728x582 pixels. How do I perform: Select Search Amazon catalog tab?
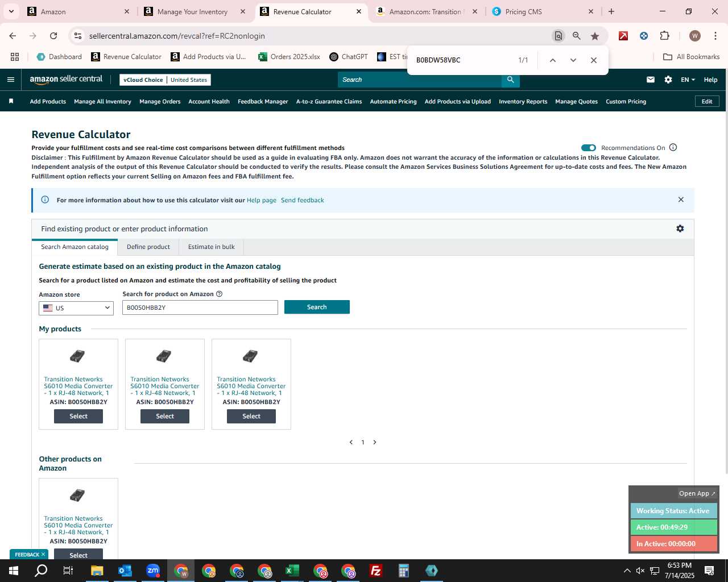point(75,247)
